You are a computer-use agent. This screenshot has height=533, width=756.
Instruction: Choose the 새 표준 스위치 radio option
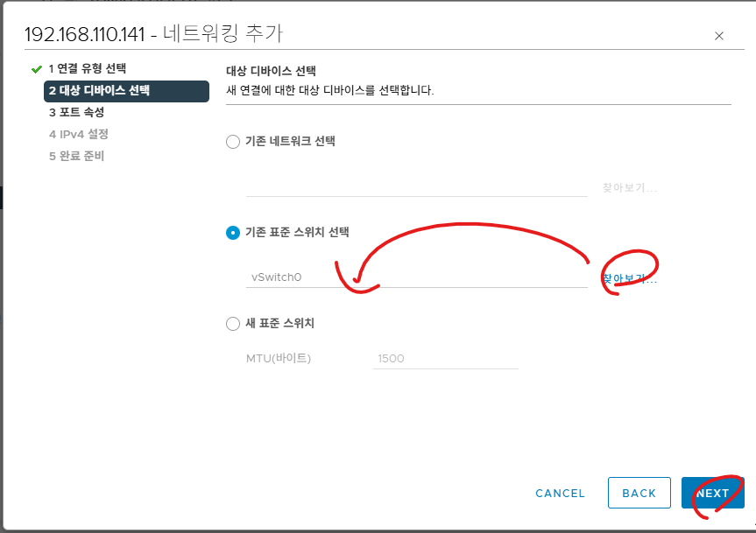click(x=233, y=324)
